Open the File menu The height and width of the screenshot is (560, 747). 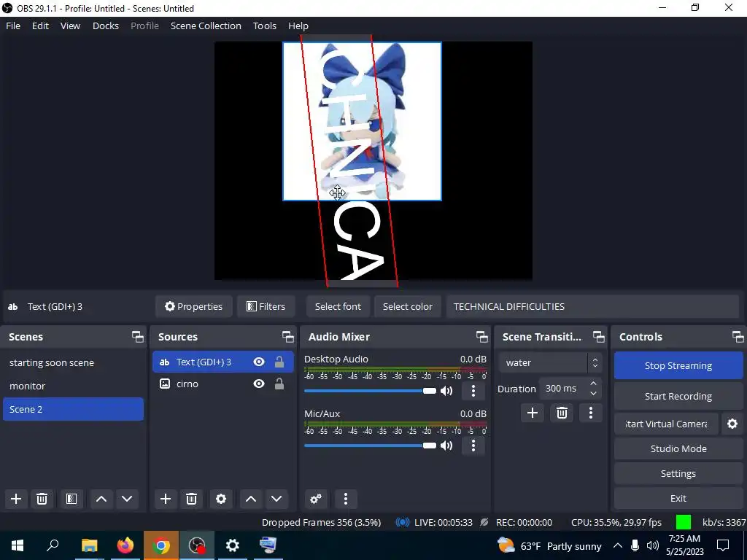point(13,26)
